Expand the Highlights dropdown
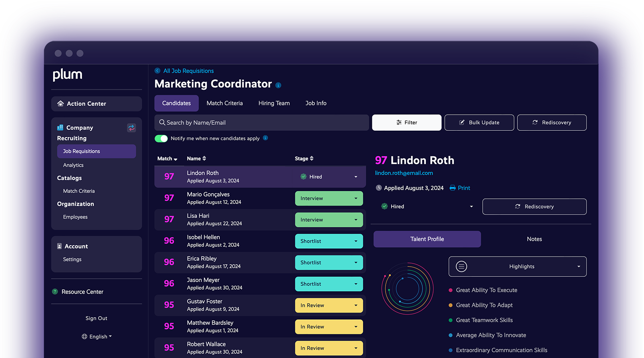644x358 pixels. coord(578,266)
